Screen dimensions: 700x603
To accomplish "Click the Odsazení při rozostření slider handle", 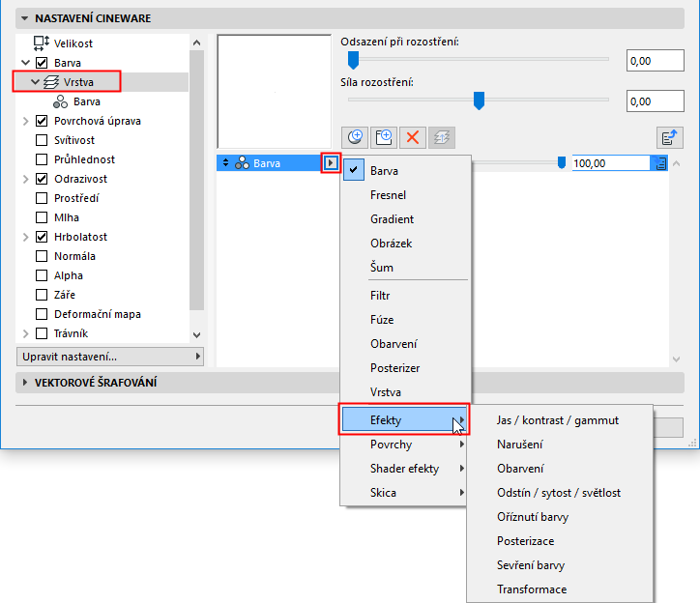I will point(353,60).
